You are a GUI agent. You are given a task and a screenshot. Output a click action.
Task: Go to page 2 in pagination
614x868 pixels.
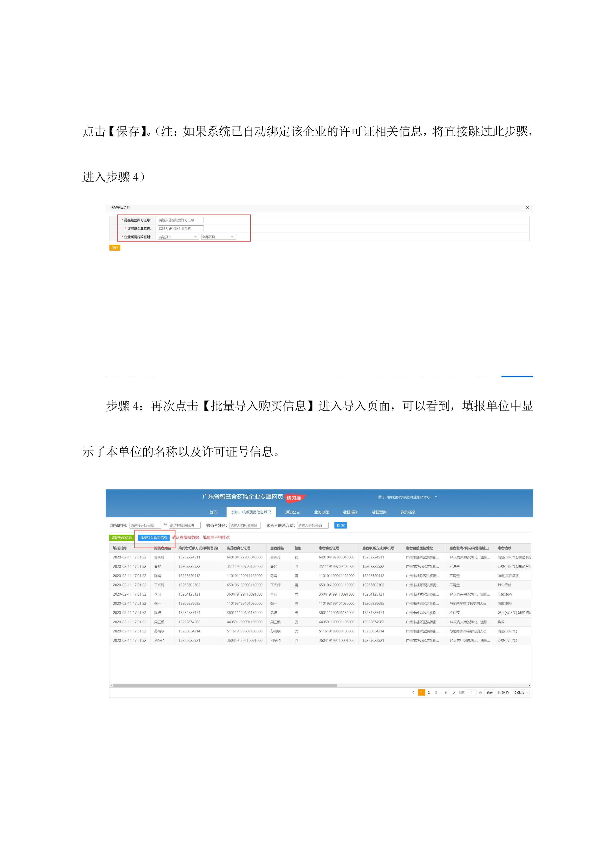point(429,692)
